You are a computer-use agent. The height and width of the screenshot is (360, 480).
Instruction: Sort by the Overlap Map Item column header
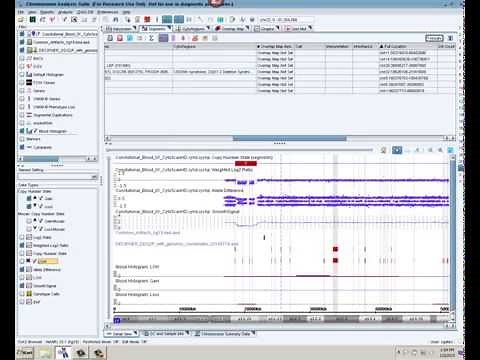[275, 46]
